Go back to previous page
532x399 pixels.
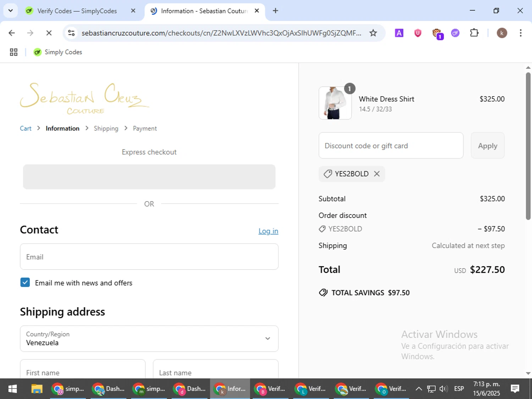pos(12,33)
